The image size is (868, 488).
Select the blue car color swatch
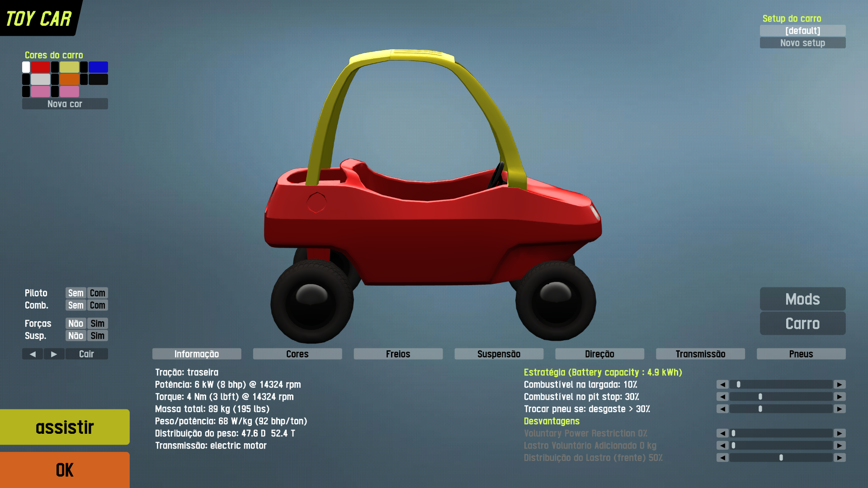pos(98,67)
